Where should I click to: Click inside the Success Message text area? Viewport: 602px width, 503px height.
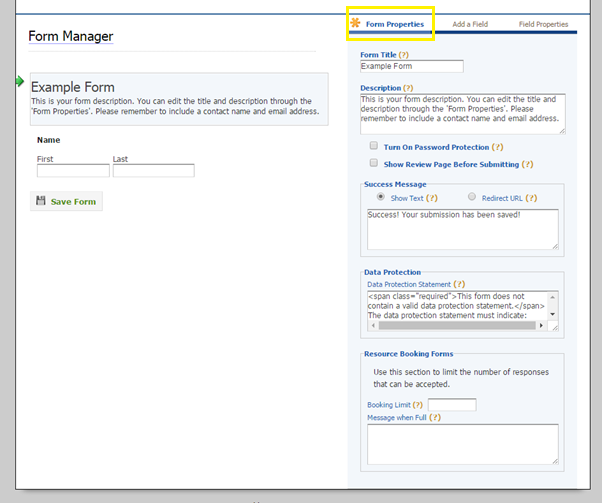462,229
